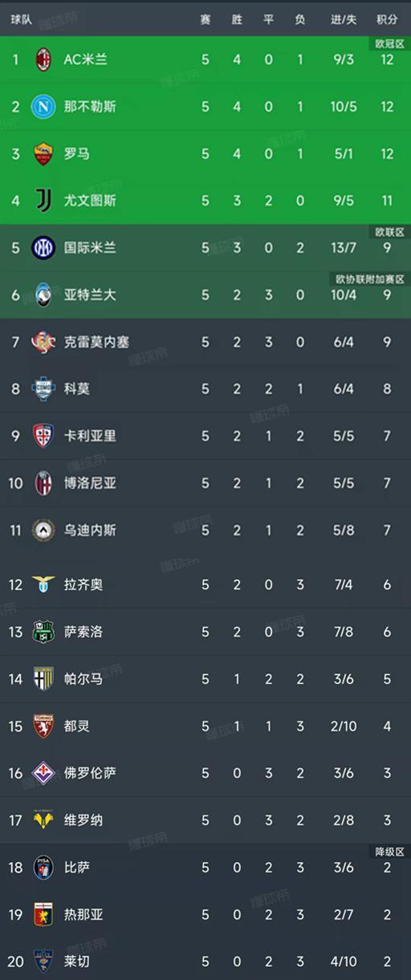Viewport: 411px width, 980px height.
Task: Click the Inter Milan club crest
Action: point(43,248)
